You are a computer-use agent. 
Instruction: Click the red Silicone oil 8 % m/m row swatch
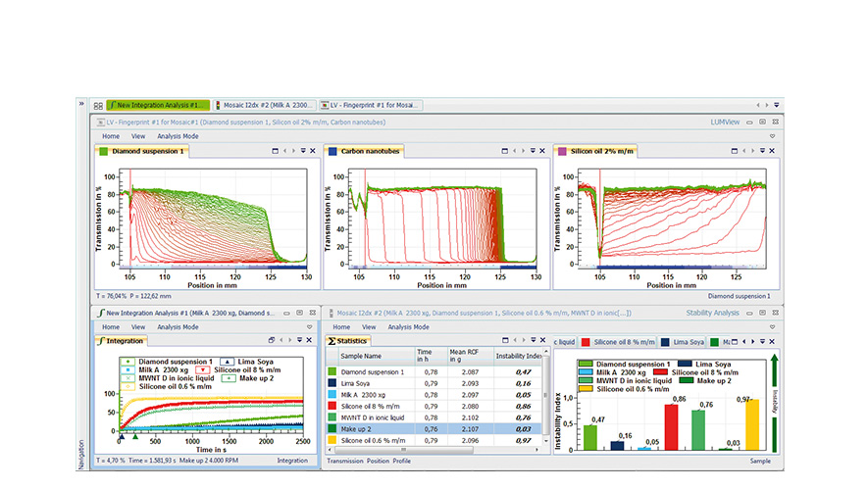(x=333, y=406)
